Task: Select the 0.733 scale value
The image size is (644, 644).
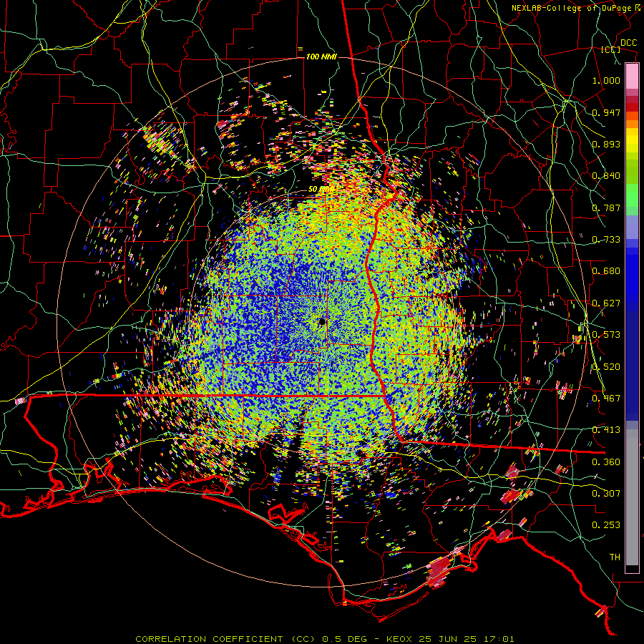Action: click(606, 240)
